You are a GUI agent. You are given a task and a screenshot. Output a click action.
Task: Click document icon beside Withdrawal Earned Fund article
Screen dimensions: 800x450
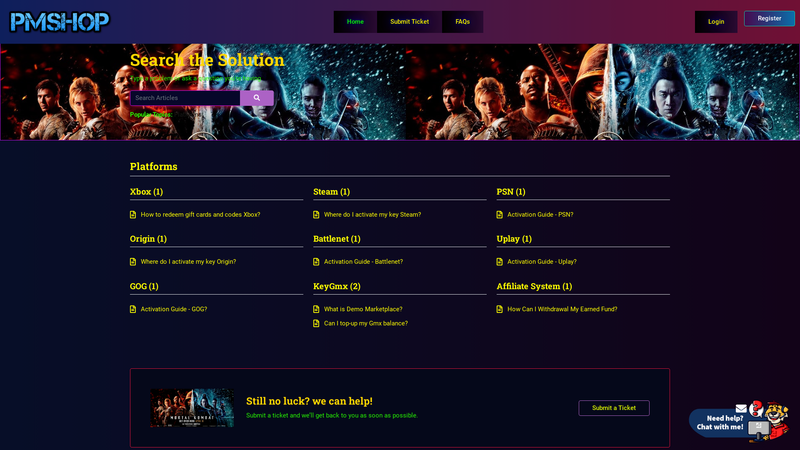(499, 309)
